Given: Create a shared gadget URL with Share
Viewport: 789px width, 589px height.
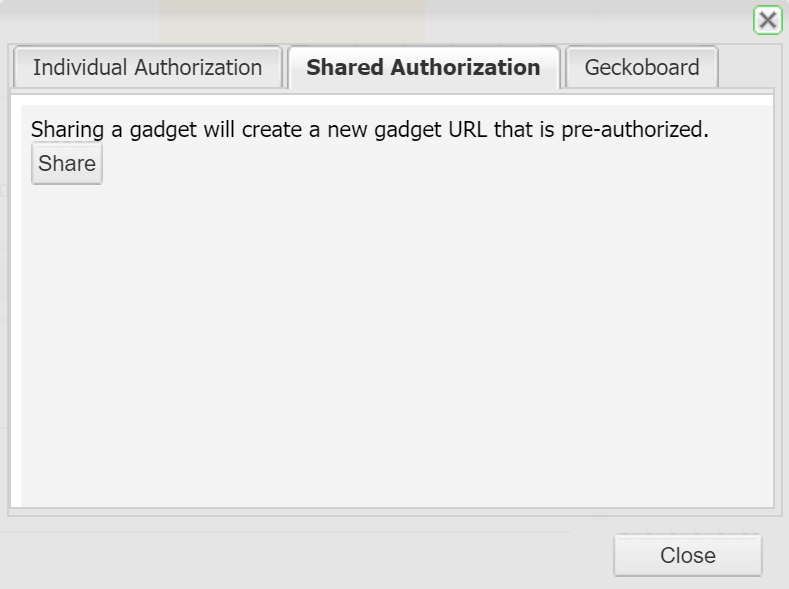Looking at the screenshot, I should pos(67,164).
